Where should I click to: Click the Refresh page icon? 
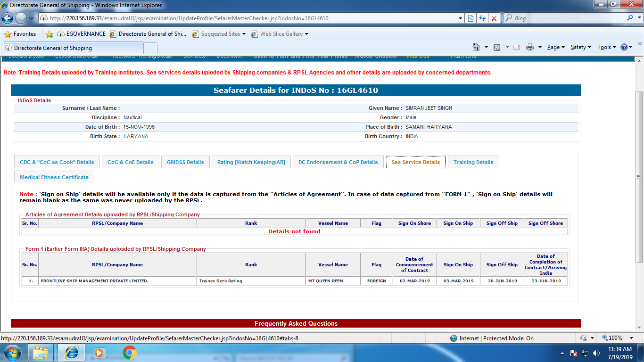[482, 18]
